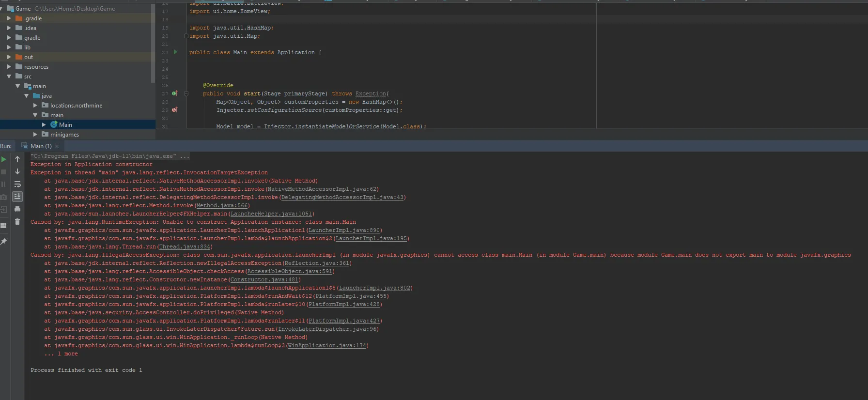
Task: Place cursor on class Main declaration line
Action: (x=255, y=52)
